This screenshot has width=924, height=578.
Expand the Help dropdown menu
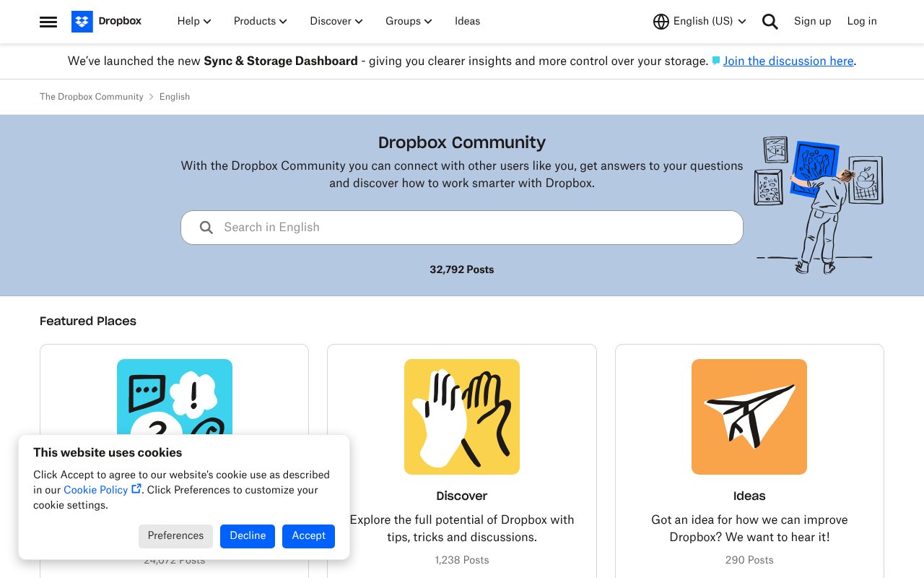194,22
